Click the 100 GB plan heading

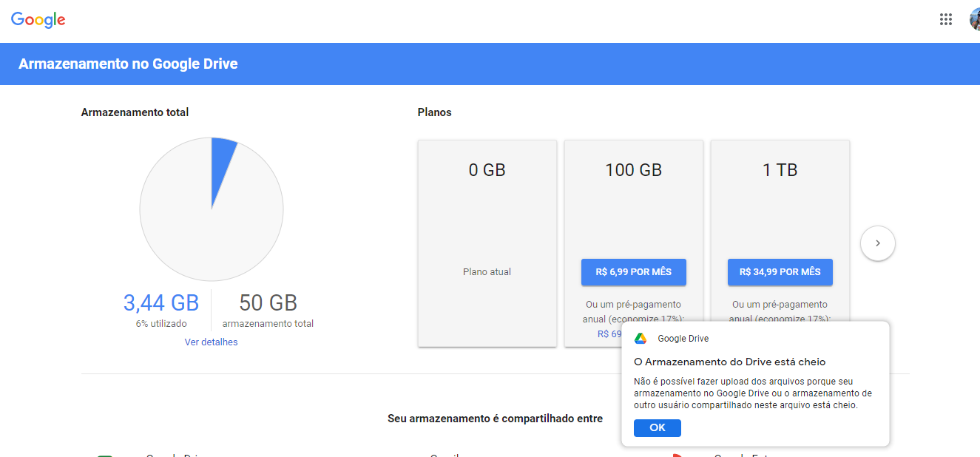point(633,170)
